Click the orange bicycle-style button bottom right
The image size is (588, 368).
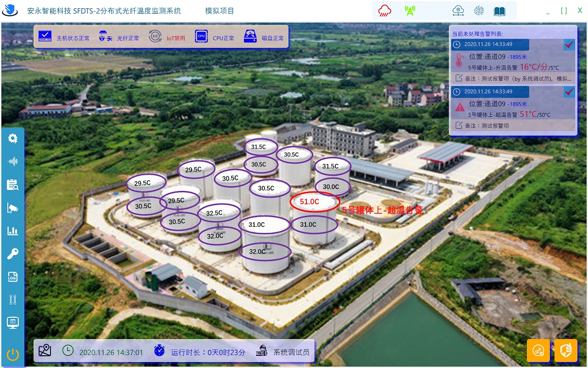tap(538, 351)
